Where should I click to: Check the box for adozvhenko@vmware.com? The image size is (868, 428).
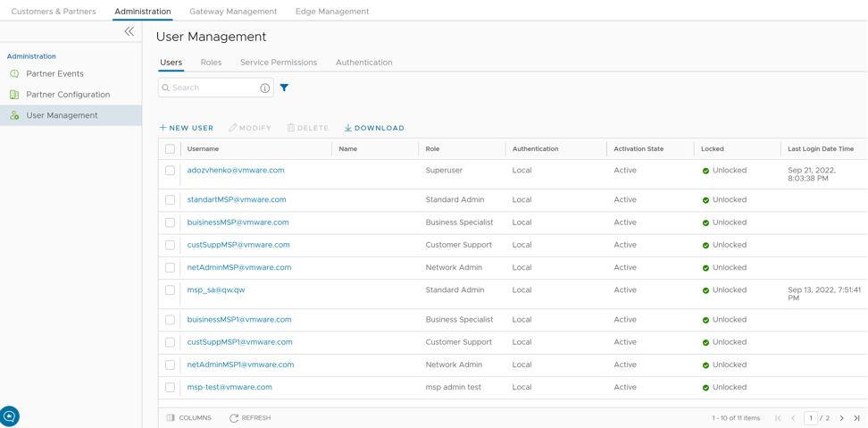pos(170,171)
